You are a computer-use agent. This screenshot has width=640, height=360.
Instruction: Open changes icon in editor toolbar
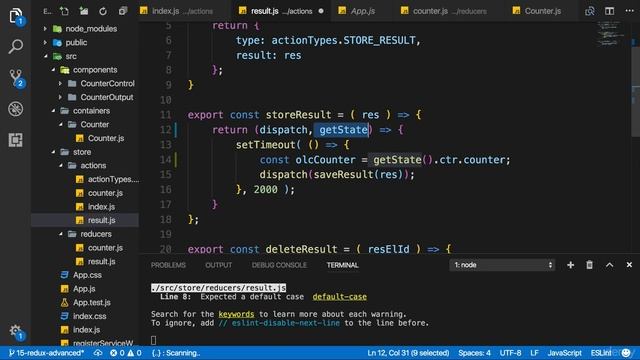[590, 11]
